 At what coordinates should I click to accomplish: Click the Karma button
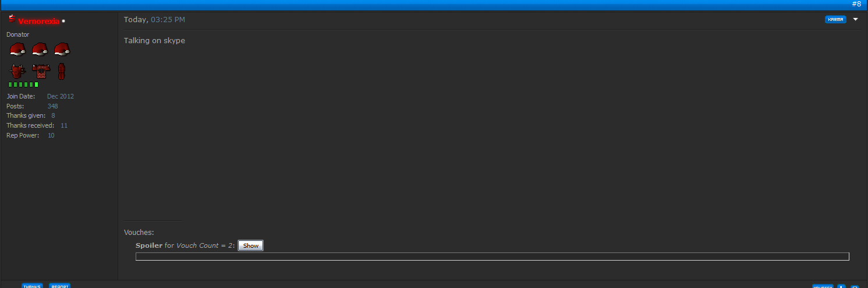[835, 19]
